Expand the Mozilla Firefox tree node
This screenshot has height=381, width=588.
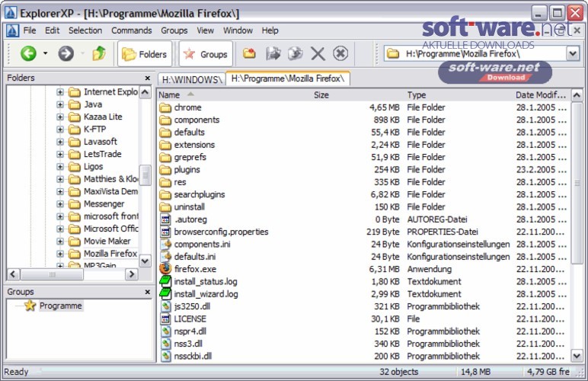tap(60, 254)
